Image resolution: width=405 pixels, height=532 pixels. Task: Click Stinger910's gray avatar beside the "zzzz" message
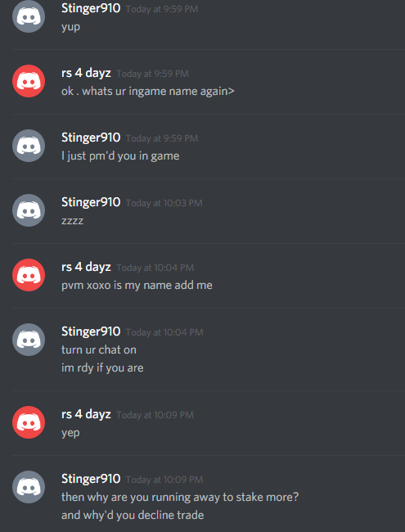click(x=29, y=210)
